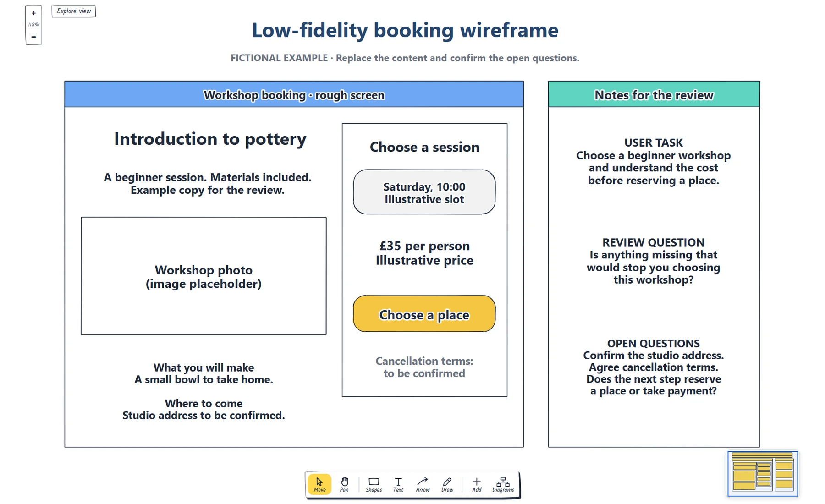
Task: Select the Saturday, 10:00 session slot
Action: coord(424,192)
